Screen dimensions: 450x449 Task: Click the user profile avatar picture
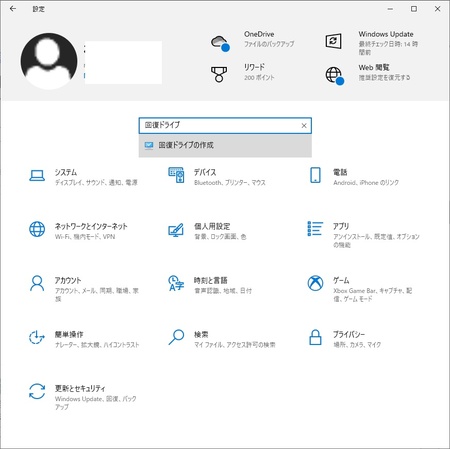[49, 61]
